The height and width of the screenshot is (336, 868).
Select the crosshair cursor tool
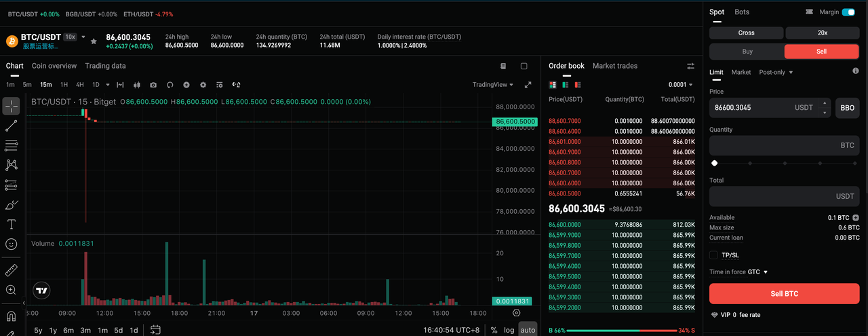(x=11, y=106)
